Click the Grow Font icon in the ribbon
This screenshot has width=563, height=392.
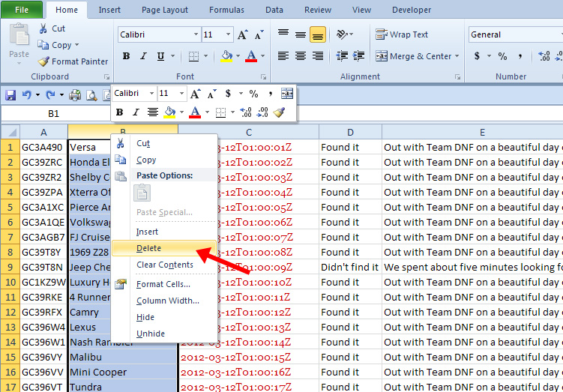click(x=243, y=34)
